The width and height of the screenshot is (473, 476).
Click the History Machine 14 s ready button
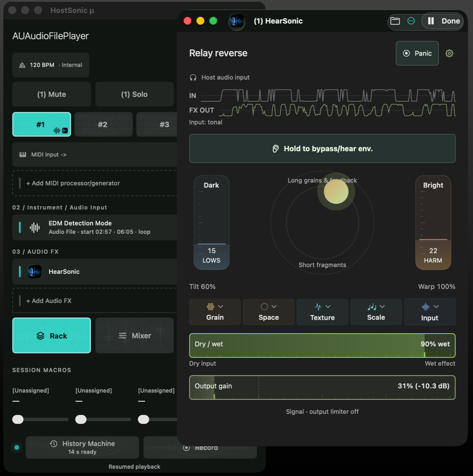[x=82, y=447]
